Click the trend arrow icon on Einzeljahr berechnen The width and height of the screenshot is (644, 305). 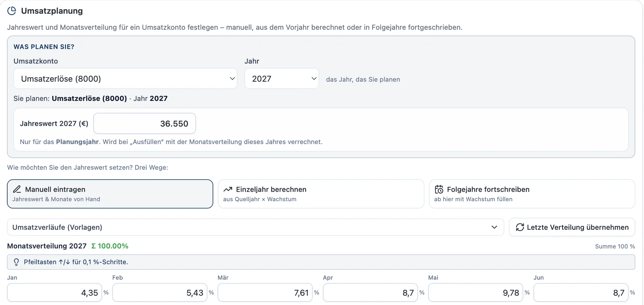pos(228,189)
